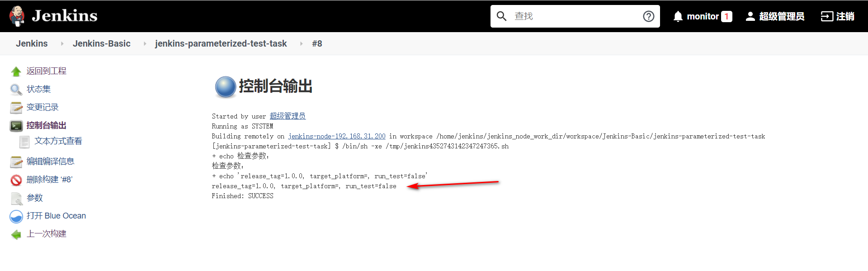Open the 超级管理员 user link in header
The width and height of the screenshot is (868, 271).
pyautogui.click(x=782, y=16)
